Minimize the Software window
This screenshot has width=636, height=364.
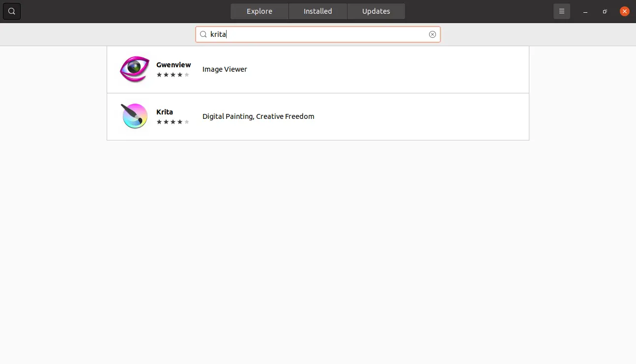(585, 11)
